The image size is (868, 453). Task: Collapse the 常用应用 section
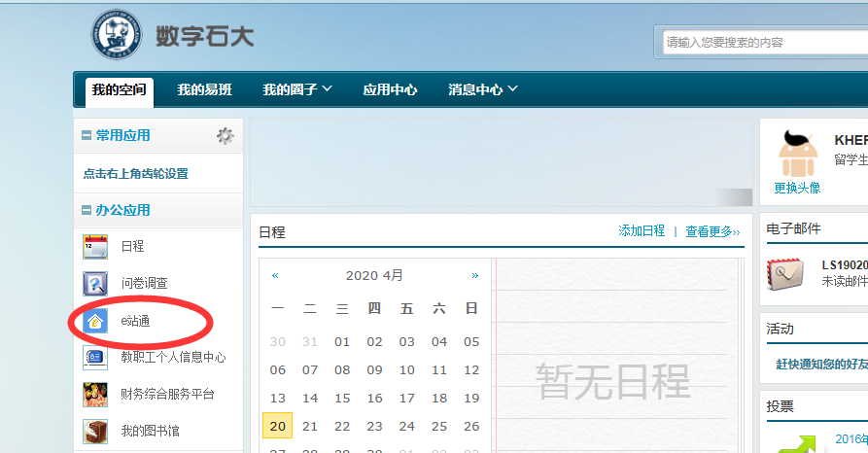[87, 136]
